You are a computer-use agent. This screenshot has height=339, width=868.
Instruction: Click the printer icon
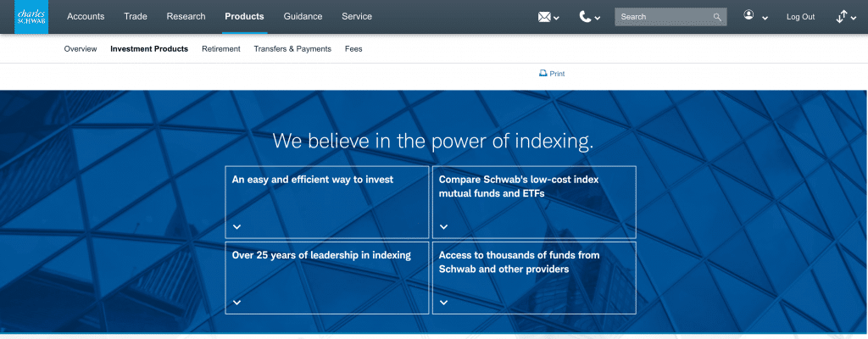pos(543,74)
